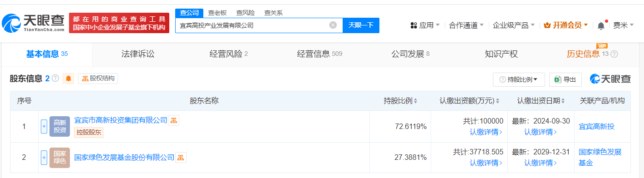
Task: Switch to the 查老板 search tab
Action: [x=217, y=13]
